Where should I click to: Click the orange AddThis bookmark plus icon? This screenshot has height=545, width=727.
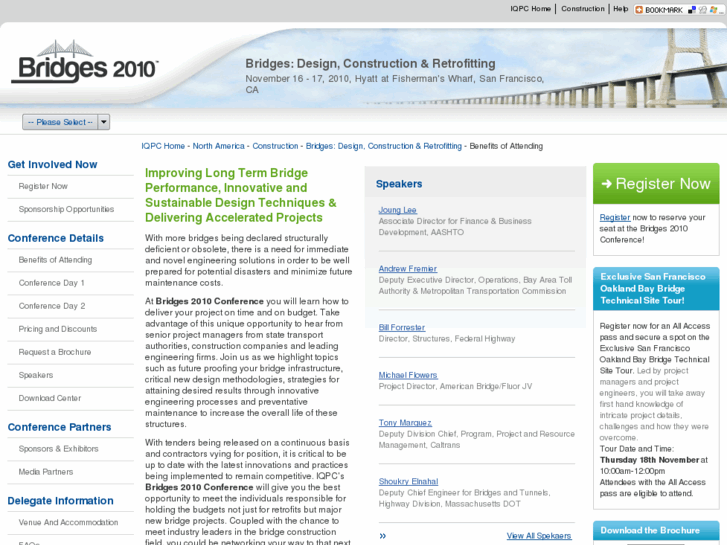tap(639, 10)
